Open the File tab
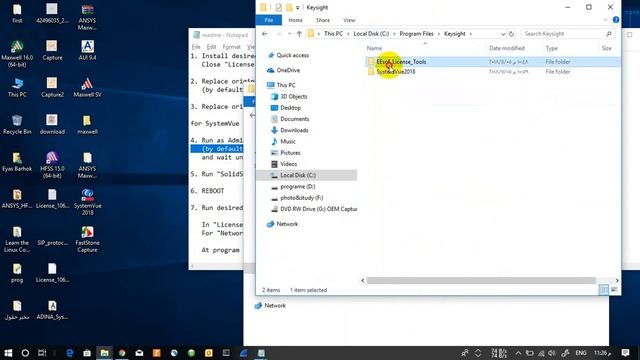This screenshot has width=640, height=360. 269,20
